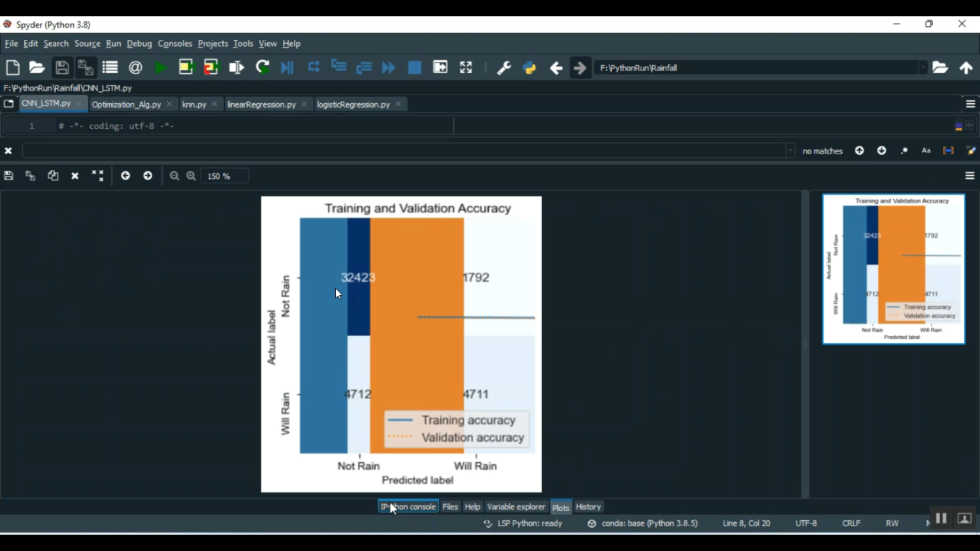Viewport: 980px width, 551px height.
Task: Toggle whole words search option
Action: pyautogui.click(x=948, y=151)
